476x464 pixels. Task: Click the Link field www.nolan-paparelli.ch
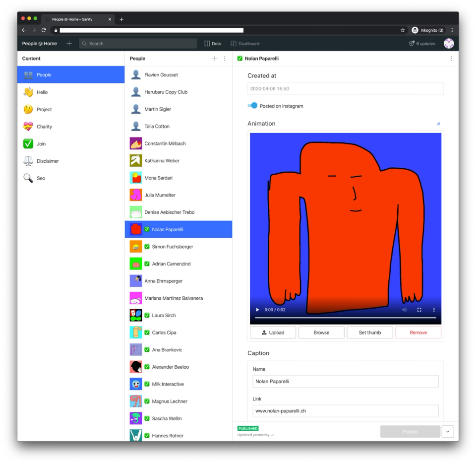pyautogui.click(x=346, y=411)
